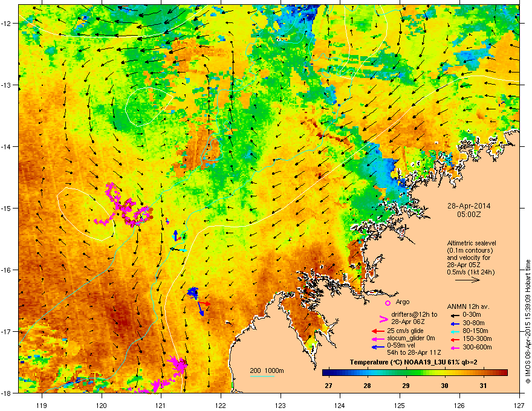Click the colorbar value '28'

(367, 386)
